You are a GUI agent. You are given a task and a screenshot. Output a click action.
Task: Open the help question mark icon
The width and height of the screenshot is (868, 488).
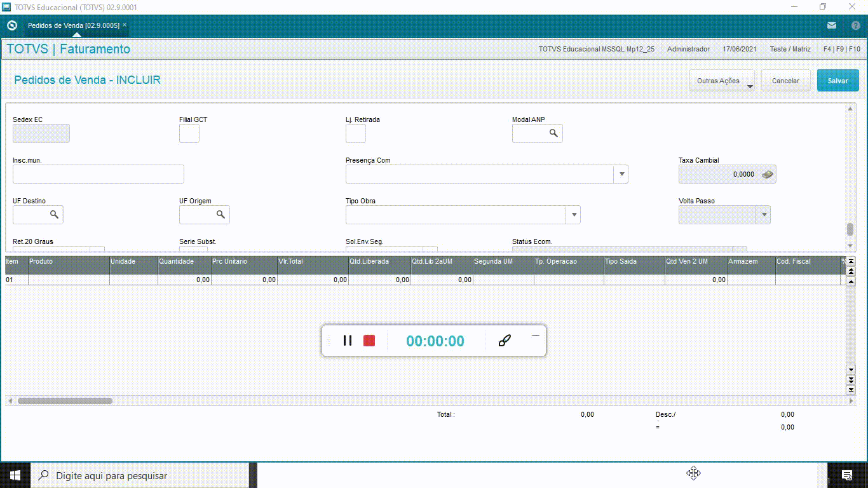tap(855, 25)
